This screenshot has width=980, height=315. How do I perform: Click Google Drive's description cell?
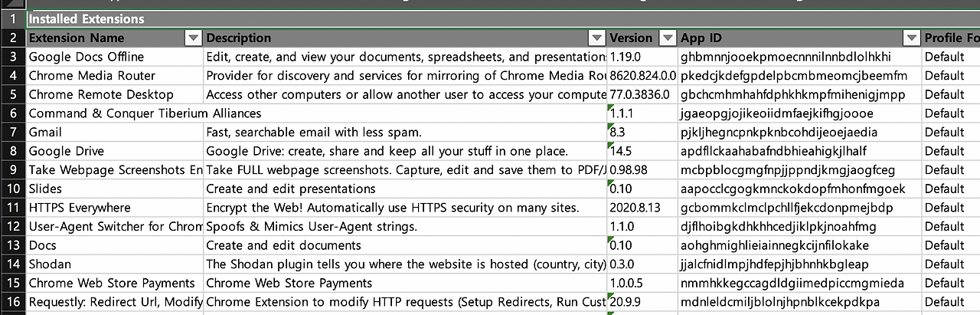click(406, 151)
